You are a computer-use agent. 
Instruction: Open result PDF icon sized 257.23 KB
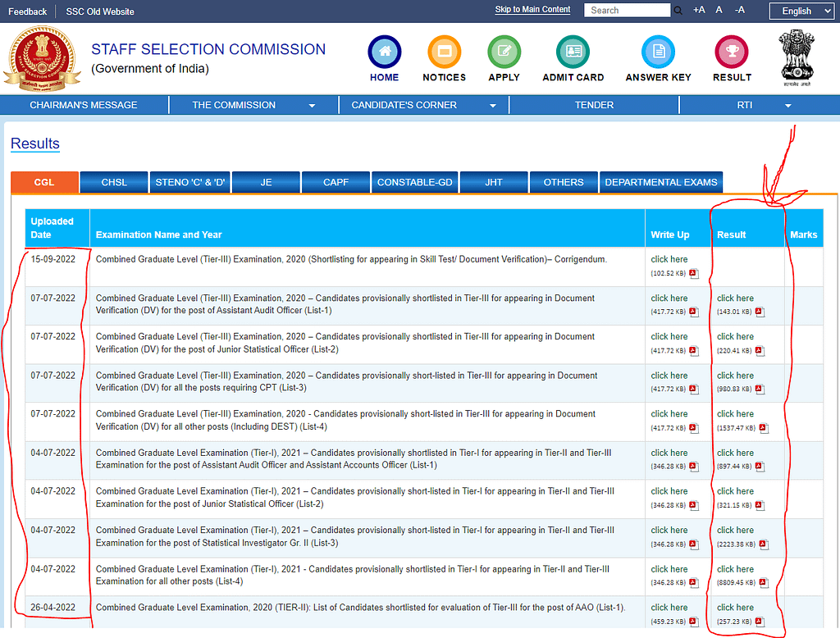pos(760,622)
